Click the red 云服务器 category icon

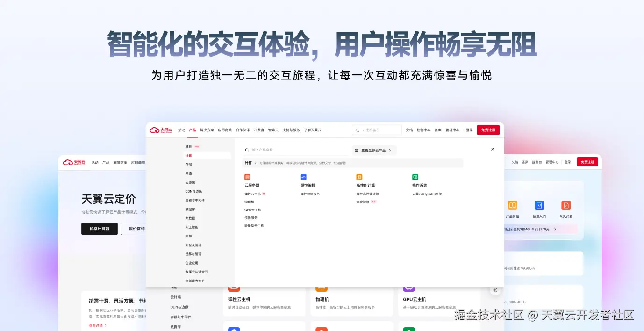247,177
